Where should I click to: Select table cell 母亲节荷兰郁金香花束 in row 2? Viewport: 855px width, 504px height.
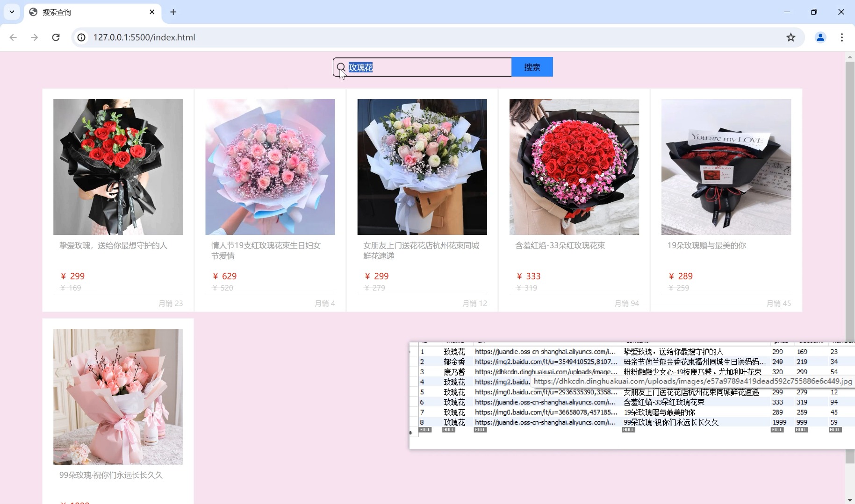click(695, 362)
